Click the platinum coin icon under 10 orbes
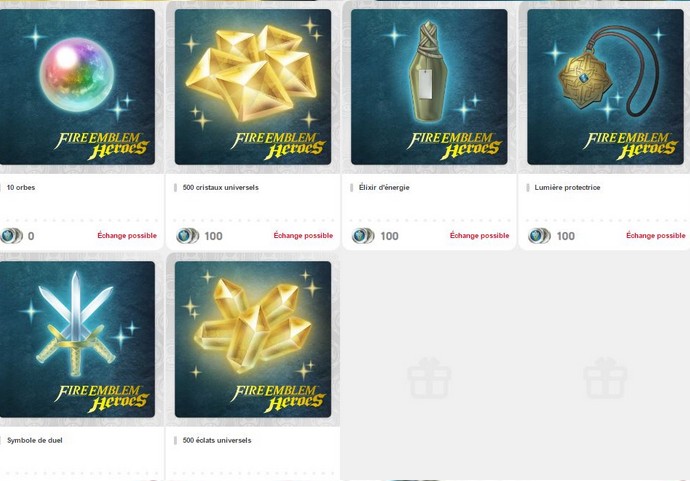Viewport: 690px width, 481px height. point(11,236)
